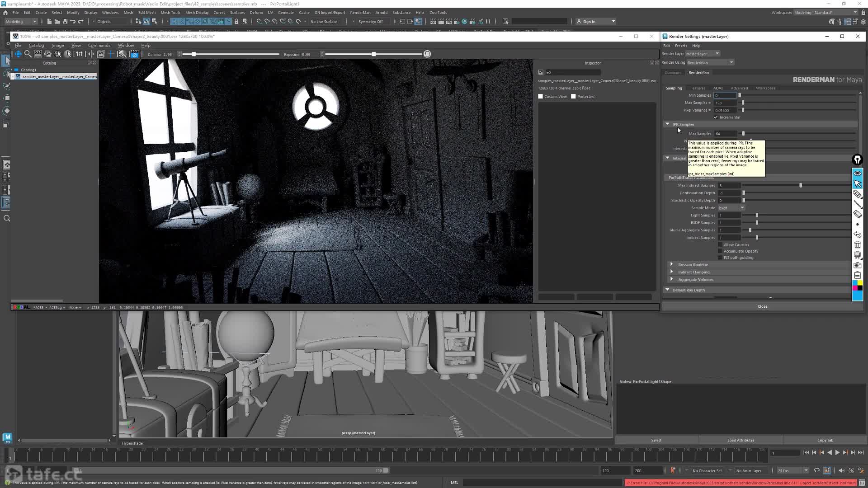Click the trash can icon on right sidebar
Image resolution: width=868 pixels, height=488 pixels.
[x=857, y=245]
